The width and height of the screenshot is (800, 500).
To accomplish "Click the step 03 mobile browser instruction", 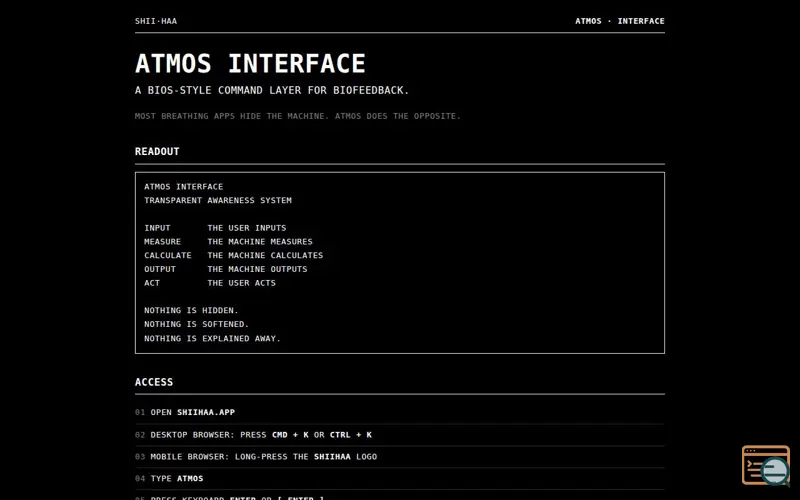I will click(264, 457).
